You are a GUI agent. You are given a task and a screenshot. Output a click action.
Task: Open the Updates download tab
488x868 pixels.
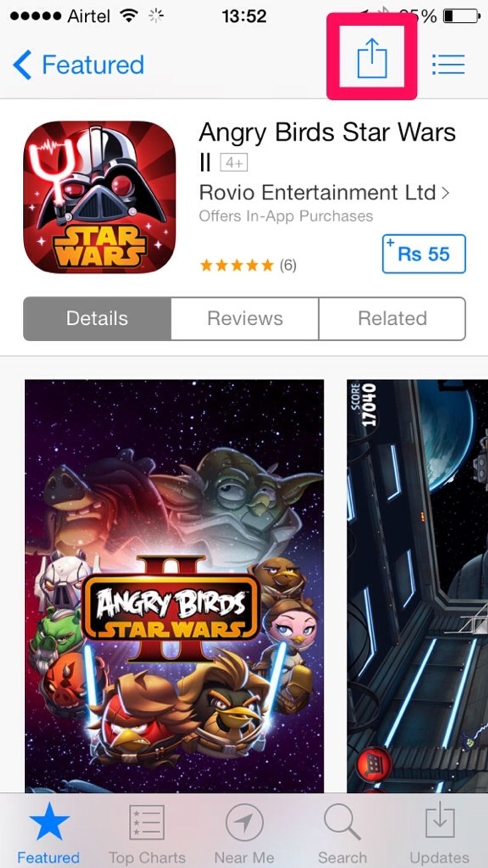[439, 832]
